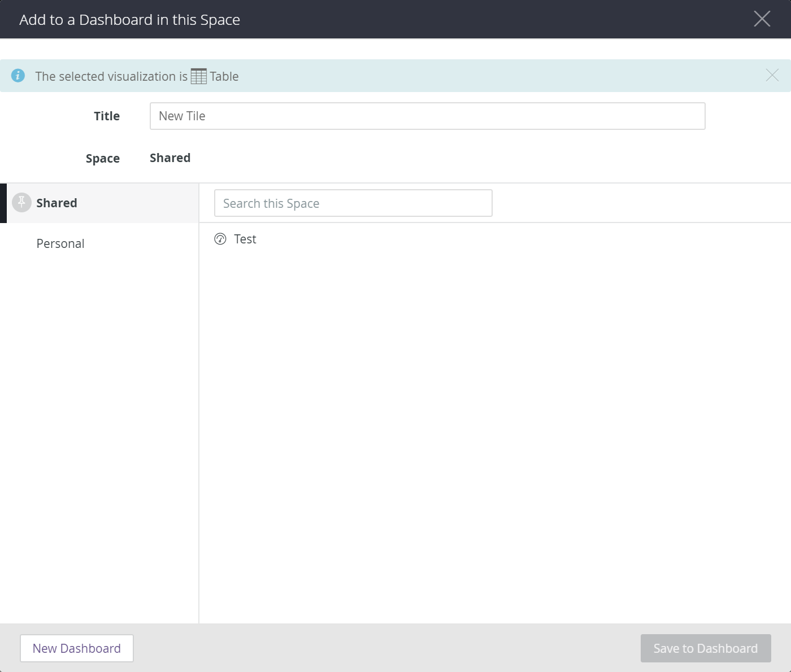Screen dimensions: 791x672
Task: Click the Table visualization icon
Action: pos(198,76)
